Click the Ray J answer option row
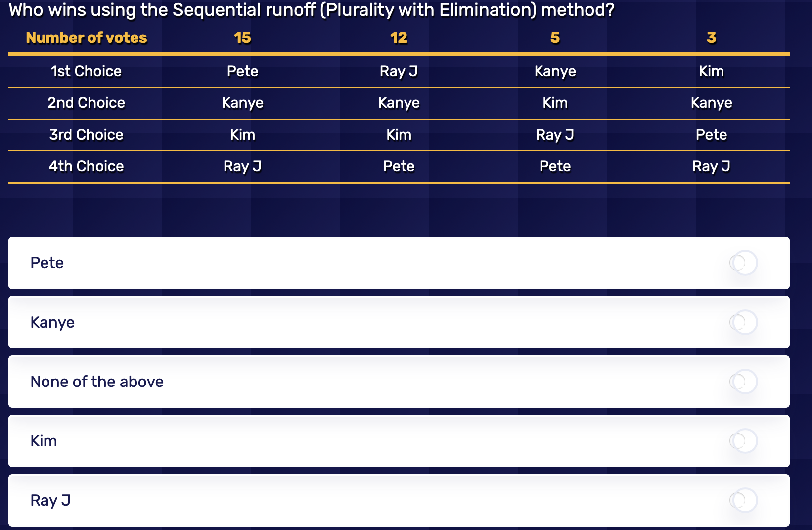Viewport: 812px width, 530px height. pyautogui.click(x=346, y=500)
